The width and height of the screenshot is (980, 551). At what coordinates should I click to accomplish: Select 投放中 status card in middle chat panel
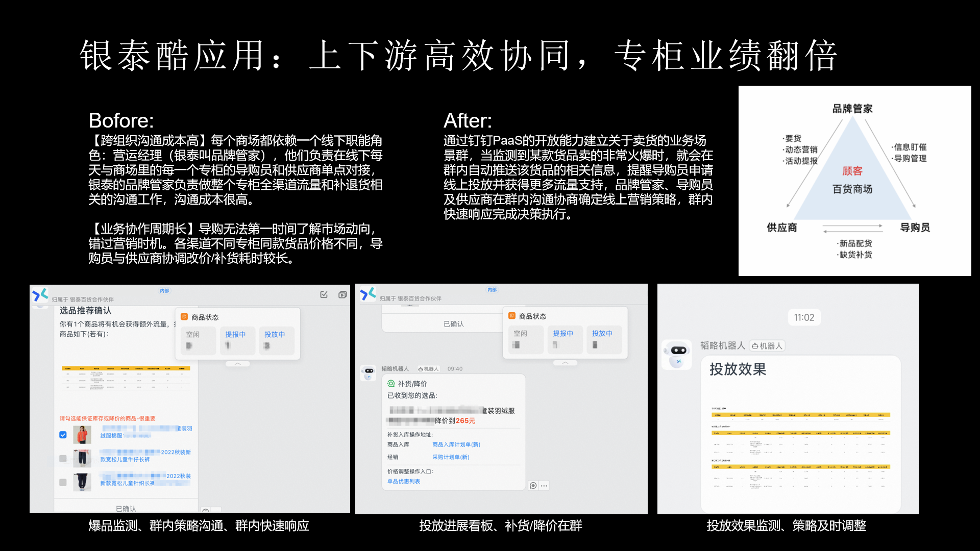604,339
